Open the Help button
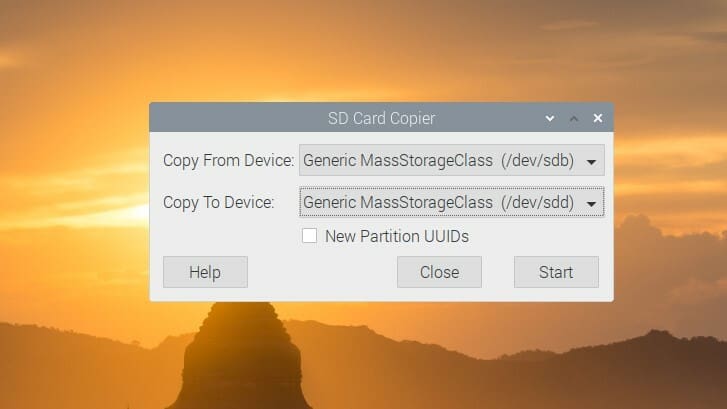This screenshot has height=409, width=727. 205,272
